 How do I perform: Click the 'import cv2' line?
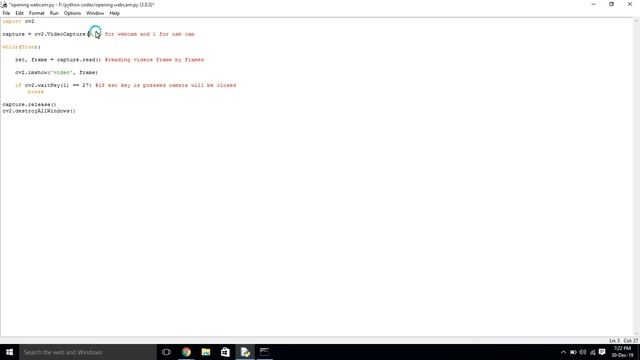tap(18, 21)
